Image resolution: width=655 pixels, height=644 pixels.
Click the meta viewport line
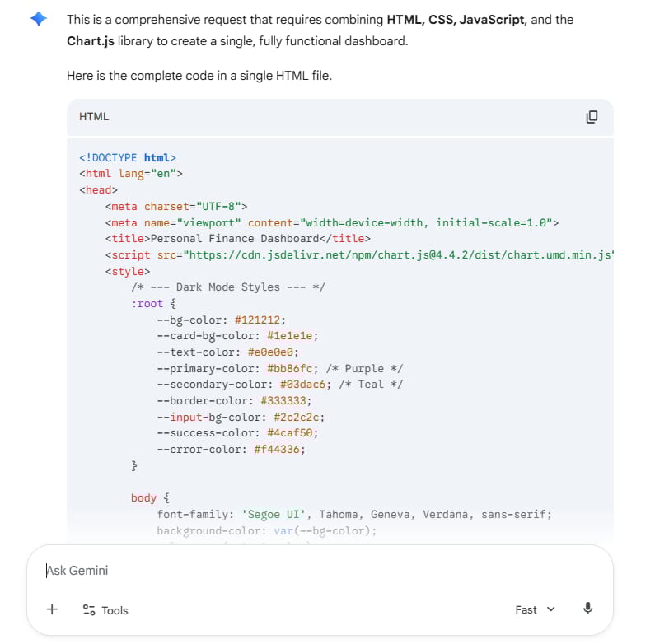[x=332, y=222]
